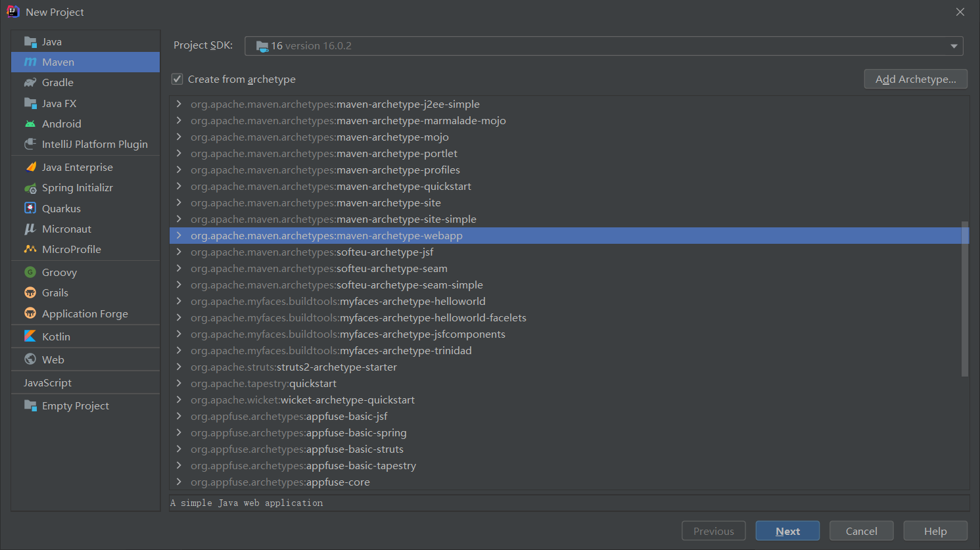Screen dimensions: 980x550
Task: Click the Next button
Action: (x=787, y=531)
